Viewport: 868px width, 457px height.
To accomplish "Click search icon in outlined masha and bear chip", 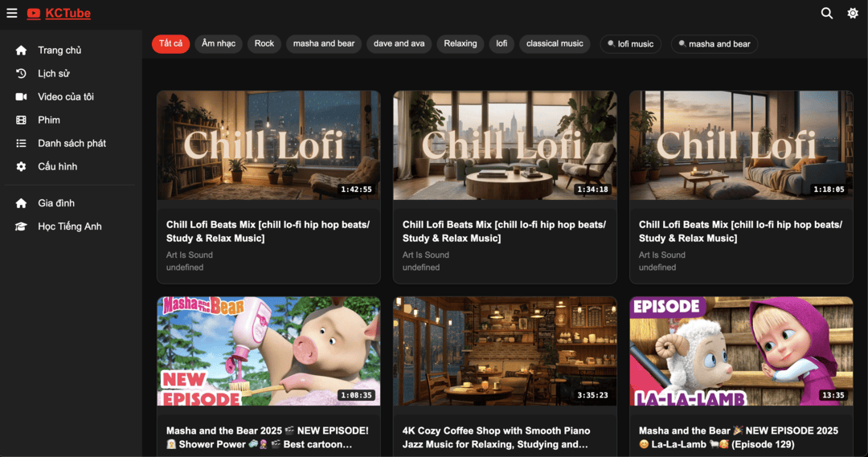I will [682, 43].
